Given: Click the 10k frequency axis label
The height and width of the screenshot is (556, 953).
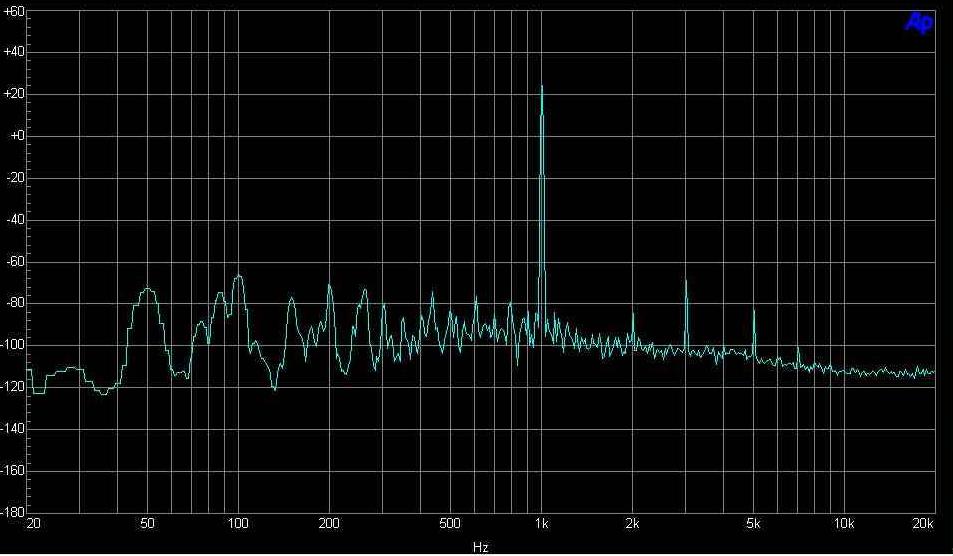Looking at the screenshot, I should (x=844, y=524).
